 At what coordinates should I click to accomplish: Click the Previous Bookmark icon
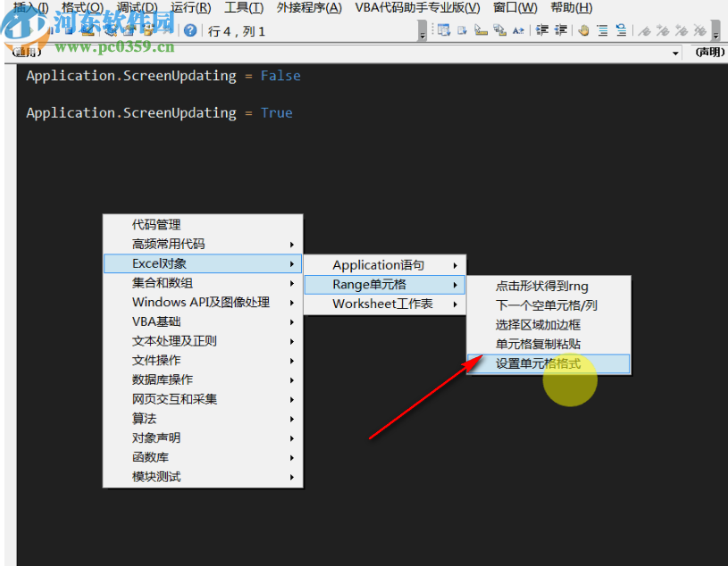[682, 30]
